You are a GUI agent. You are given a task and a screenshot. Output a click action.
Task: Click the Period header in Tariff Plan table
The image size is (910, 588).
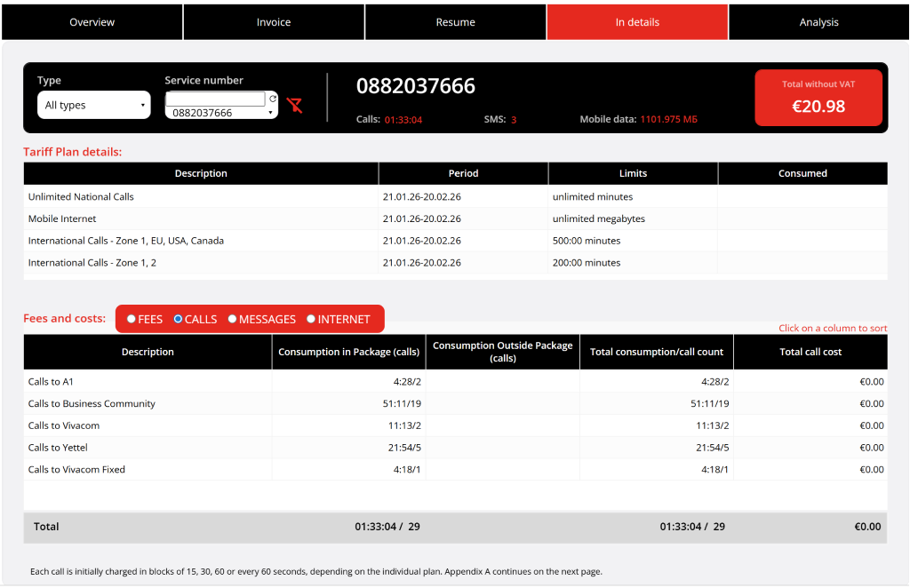point(463,173)
